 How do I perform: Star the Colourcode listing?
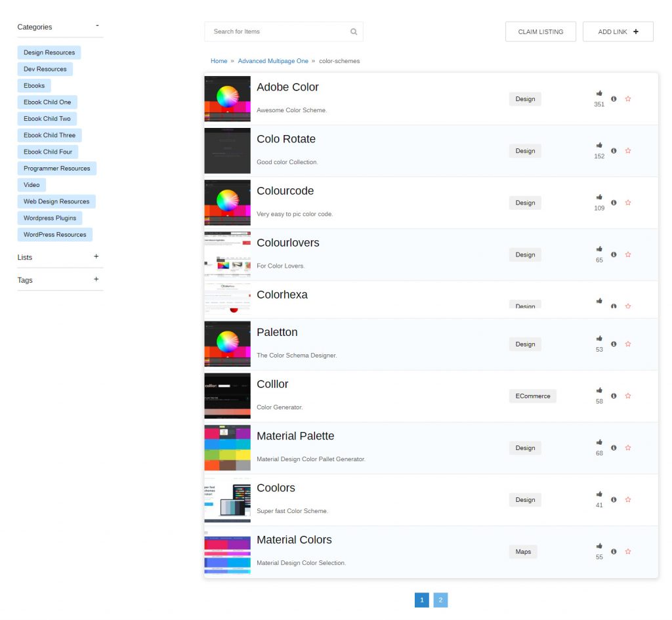point(628,203)
